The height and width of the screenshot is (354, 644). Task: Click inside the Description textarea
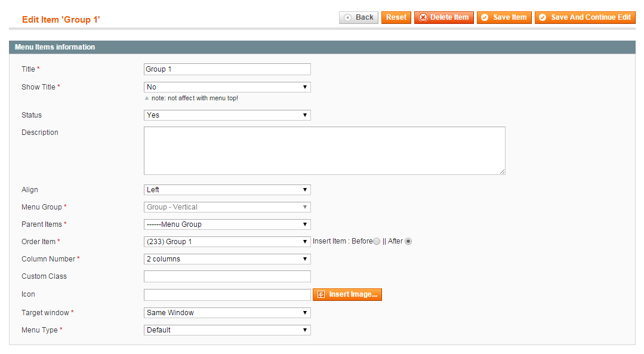(x=325, y=150)
